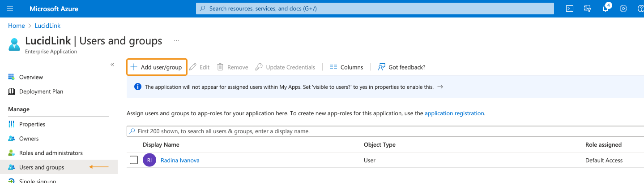Go to Home breadcrumb
644x183 pixels.
tap(17, 26)
